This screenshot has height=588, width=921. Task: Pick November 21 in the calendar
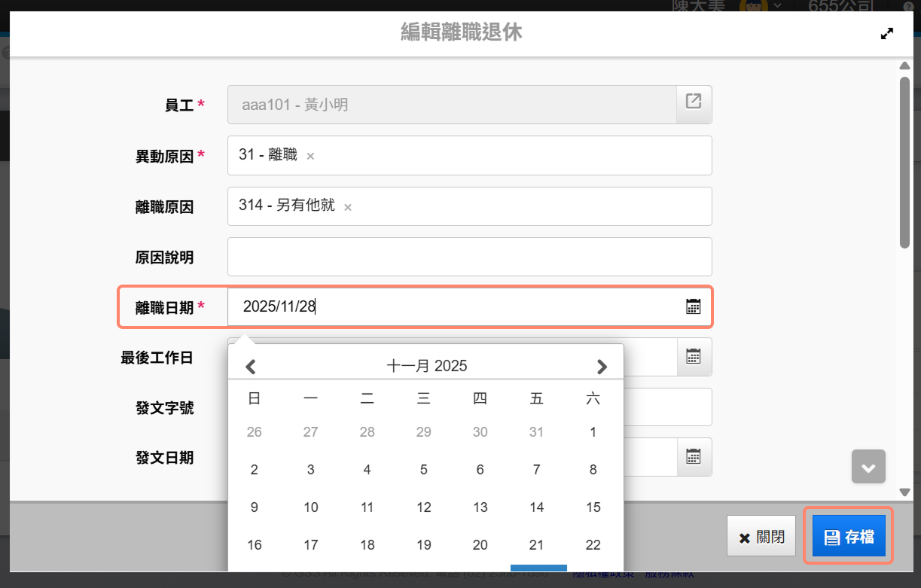[536, 545]
